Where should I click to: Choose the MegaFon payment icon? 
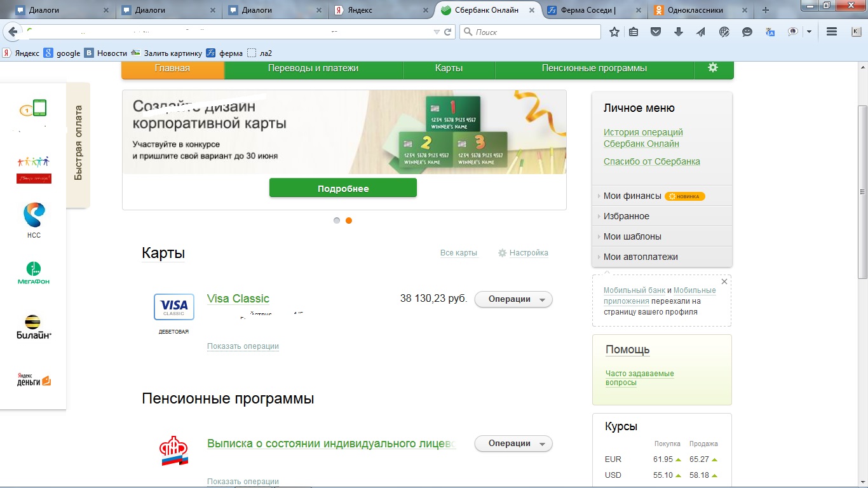pos(33,273)
